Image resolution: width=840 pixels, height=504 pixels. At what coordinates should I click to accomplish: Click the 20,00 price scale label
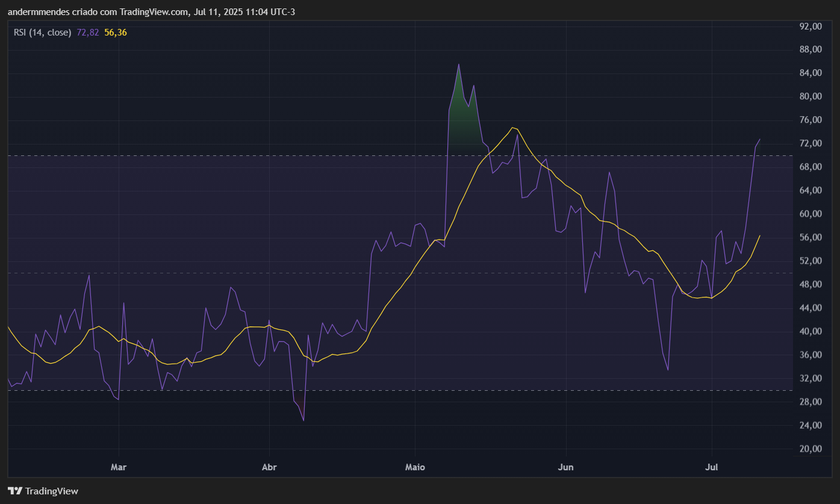pos(810,449)
